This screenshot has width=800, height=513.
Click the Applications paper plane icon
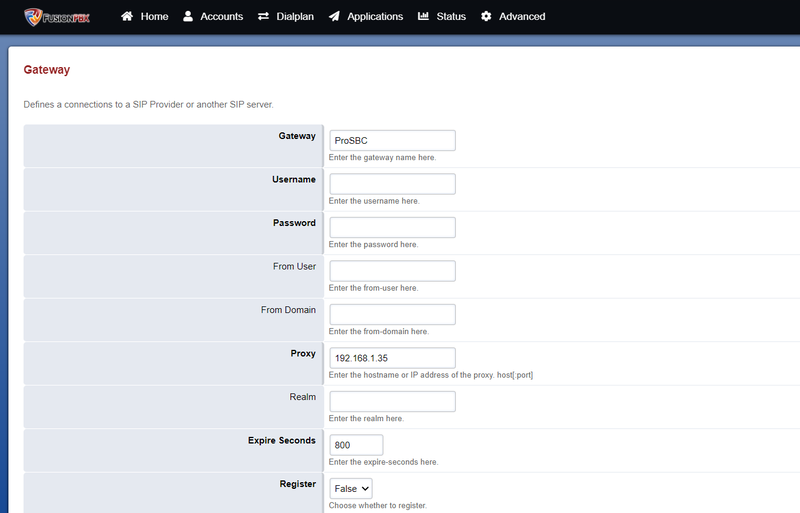point(334,16)
